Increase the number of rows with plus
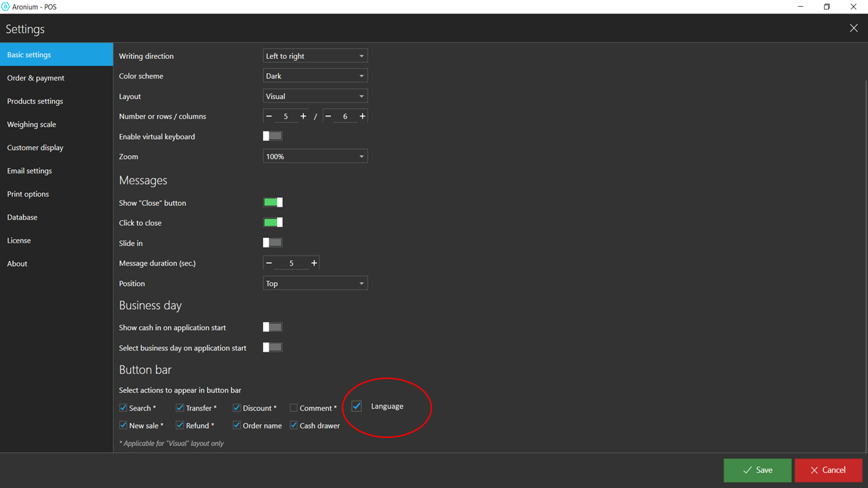 click(x=303, y=117)
